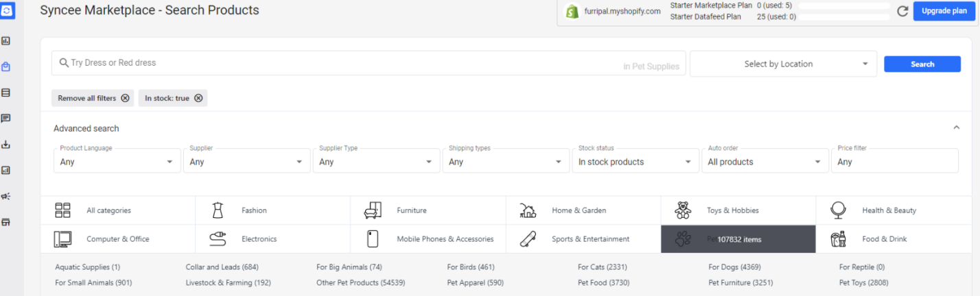980x296 pixels.
Task: Open Pet Toys (2808) subcategory
Action: pyautogui.click(x=863, y=282)
